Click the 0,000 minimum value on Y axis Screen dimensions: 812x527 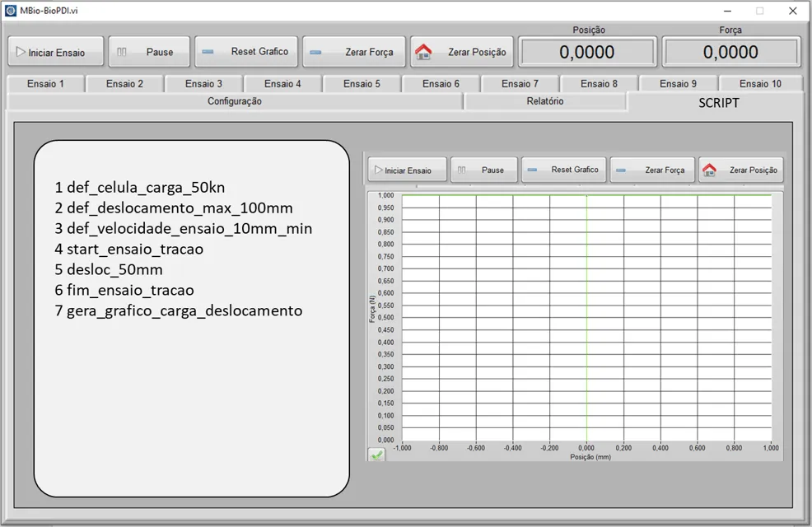pyautogui.click(x=385, y=440)
